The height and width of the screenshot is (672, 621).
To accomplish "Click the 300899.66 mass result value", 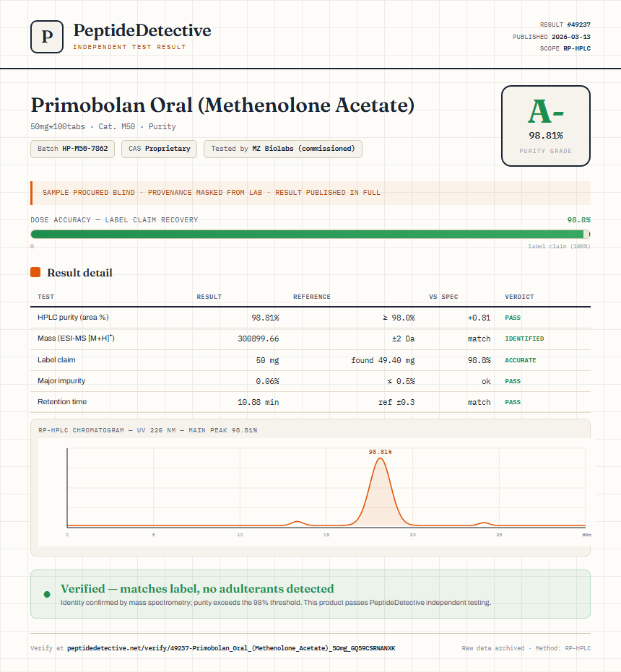I will [259, 339].
